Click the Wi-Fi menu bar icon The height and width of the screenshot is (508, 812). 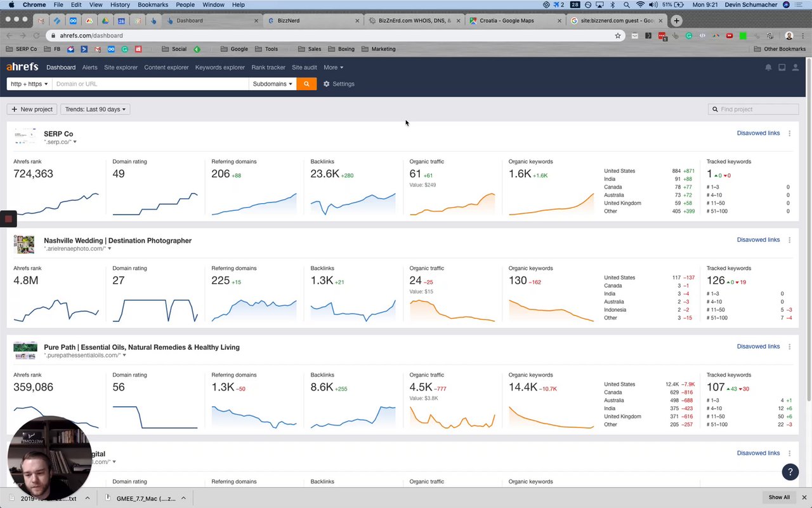[x=640, y=4]
